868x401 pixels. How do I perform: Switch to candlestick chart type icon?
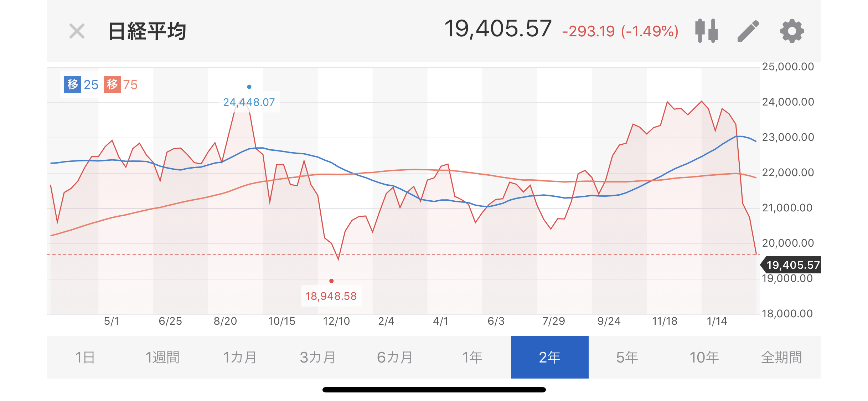pyautogui.click(x=706, y=31)
